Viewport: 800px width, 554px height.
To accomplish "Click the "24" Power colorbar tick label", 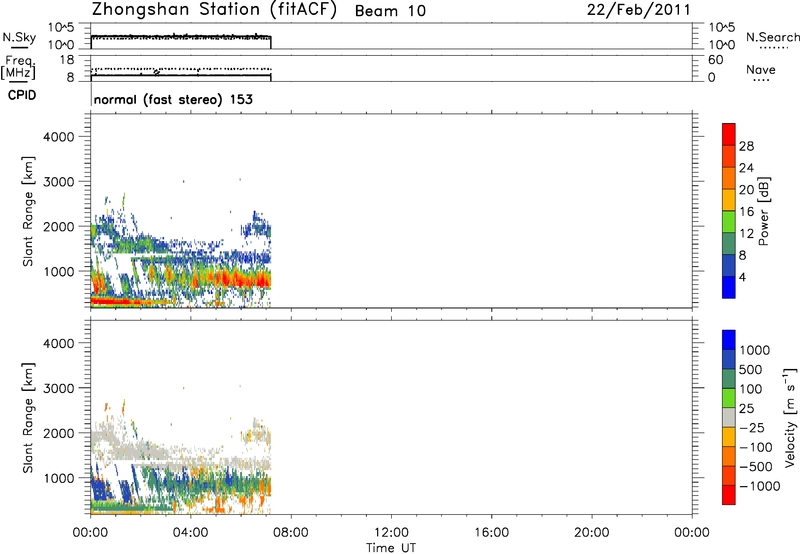I will coord(746,168).
